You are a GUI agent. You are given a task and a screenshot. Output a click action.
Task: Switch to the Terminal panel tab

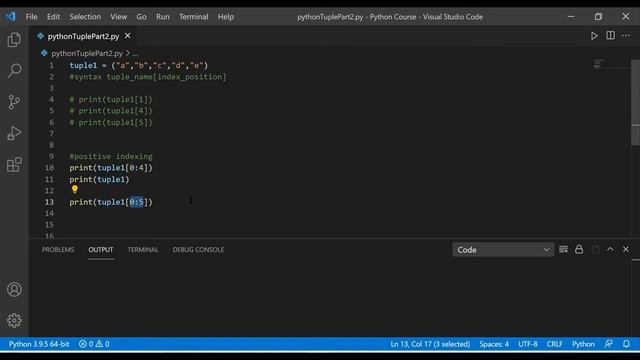(143, 249)
